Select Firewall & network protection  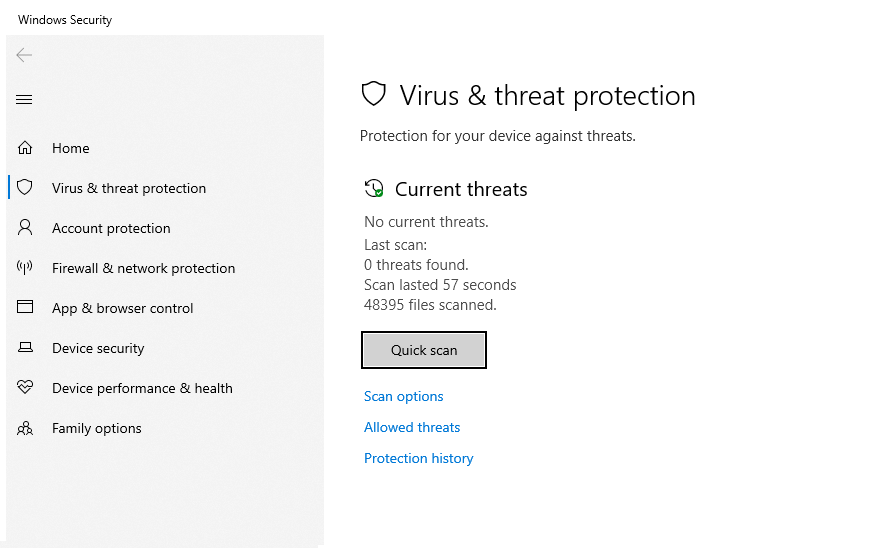144,268
